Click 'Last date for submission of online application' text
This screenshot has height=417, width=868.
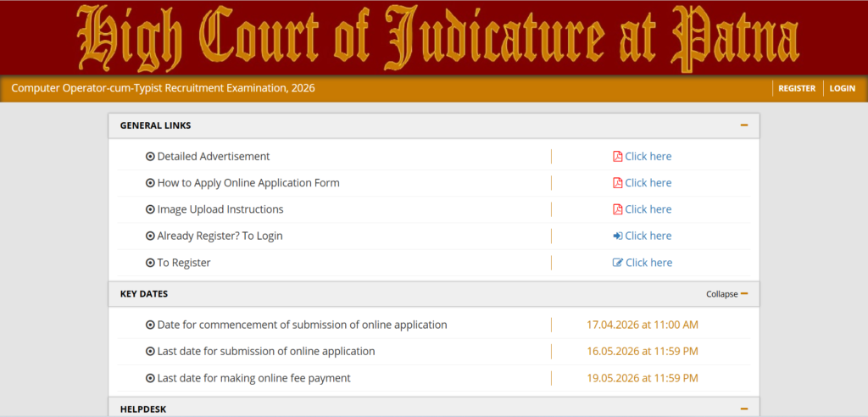[266, 352]
